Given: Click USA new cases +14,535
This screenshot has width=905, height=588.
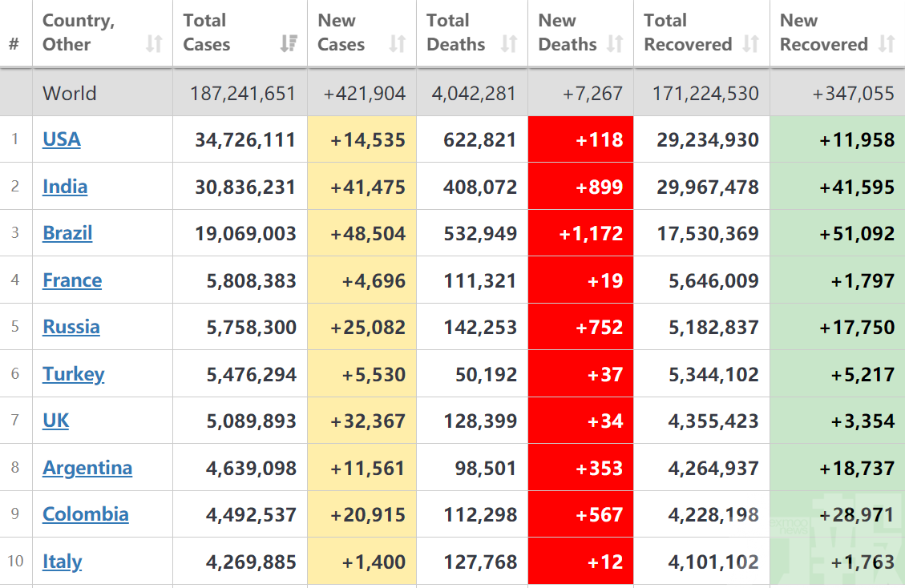Looking at the screenshot, I should (x=368, y=139).
